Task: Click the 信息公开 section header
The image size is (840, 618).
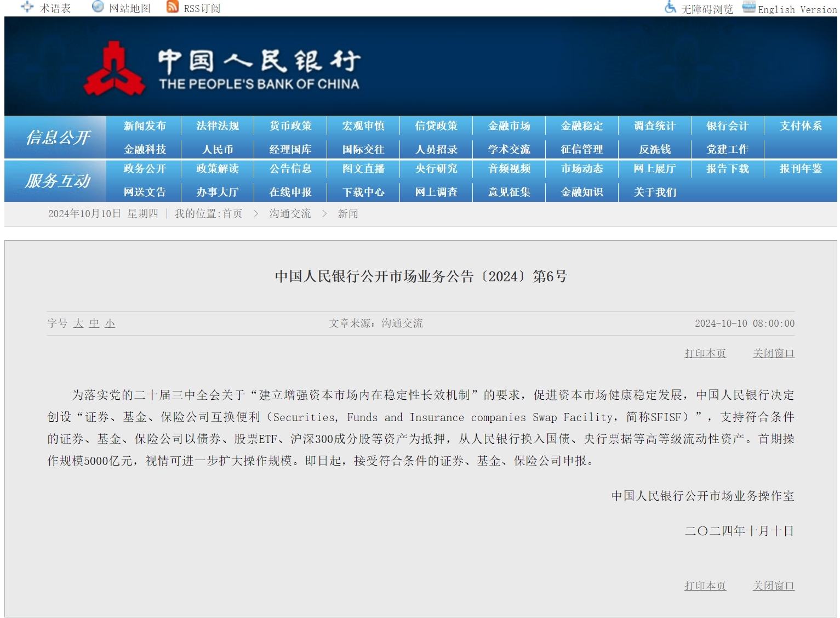Action: point(58,137)
